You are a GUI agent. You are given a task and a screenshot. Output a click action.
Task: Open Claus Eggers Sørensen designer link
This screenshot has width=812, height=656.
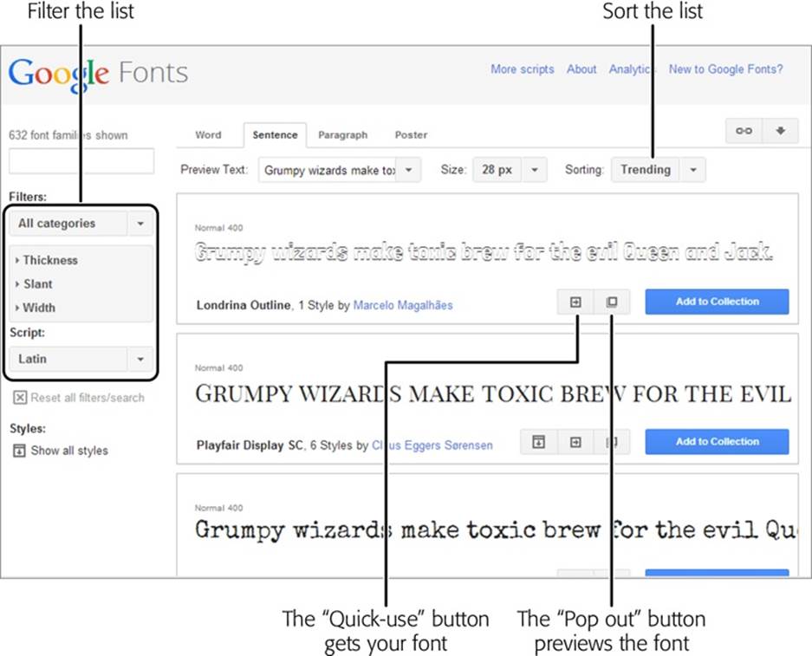click(x=432, y=445)
